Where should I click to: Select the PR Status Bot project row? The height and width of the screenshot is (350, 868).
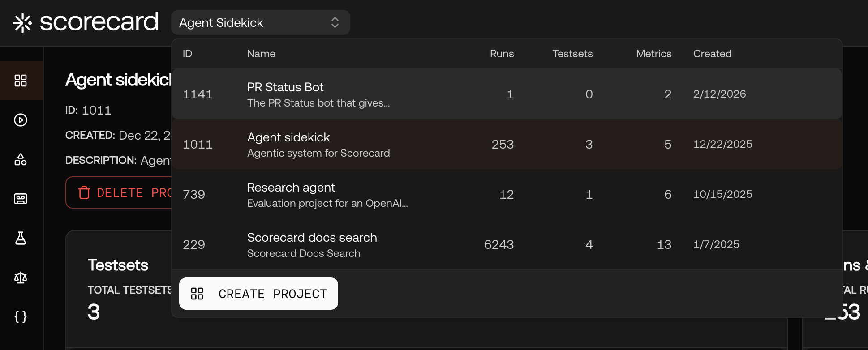click(x=507, y=94)
